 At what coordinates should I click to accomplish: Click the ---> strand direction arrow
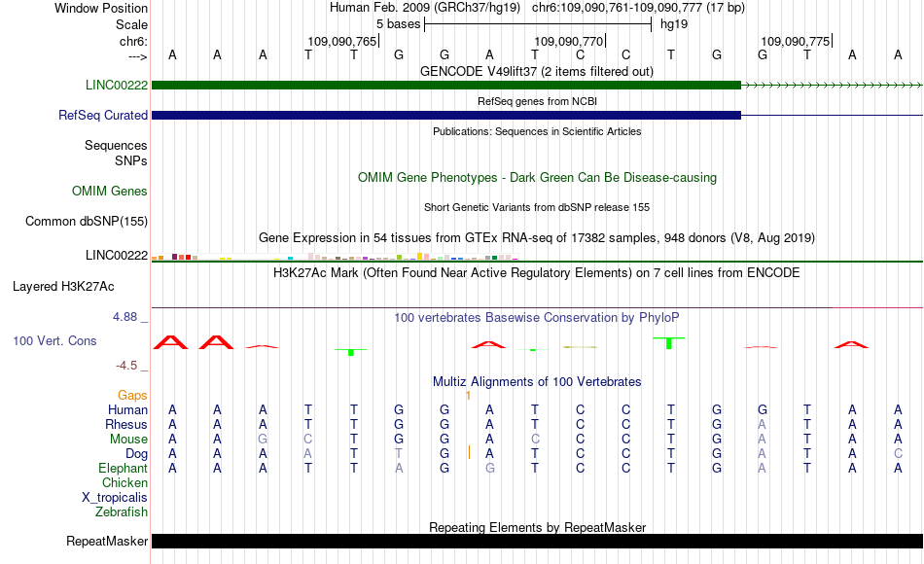pos(138,56)
